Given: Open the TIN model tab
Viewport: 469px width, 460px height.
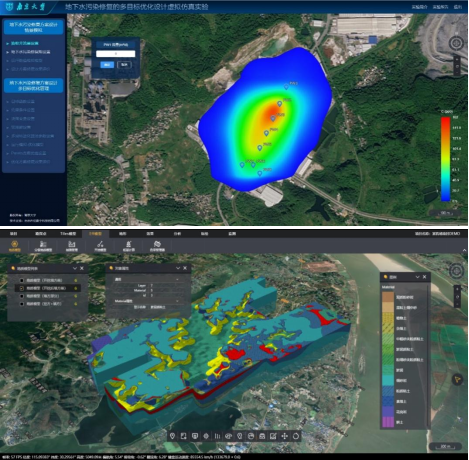Looking at the screenshot, I should point(68,234).
